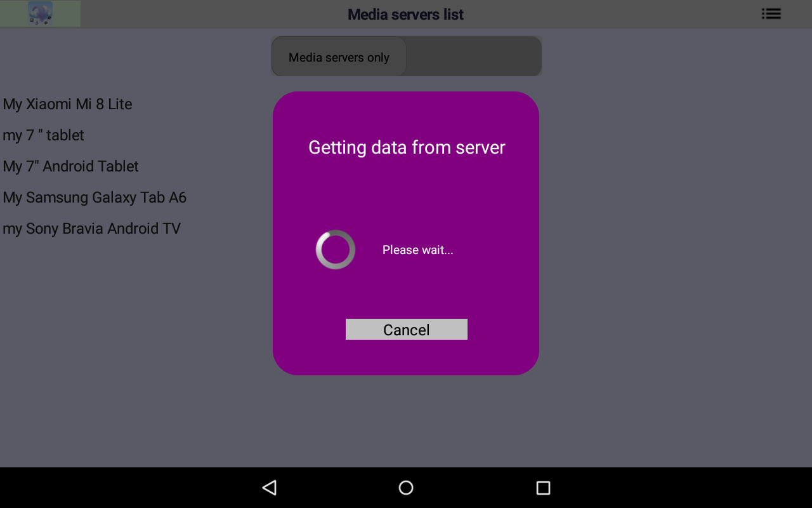Select My Xiaomi Mi 8 Lite server
Screen dimensions: 812x508
click(67, 104)
